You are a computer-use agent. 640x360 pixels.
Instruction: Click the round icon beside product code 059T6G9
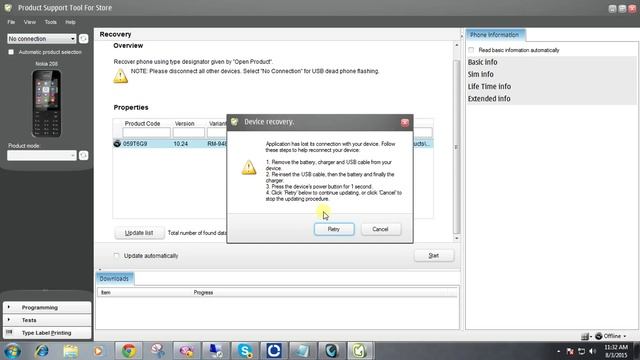tap(117, 144)
